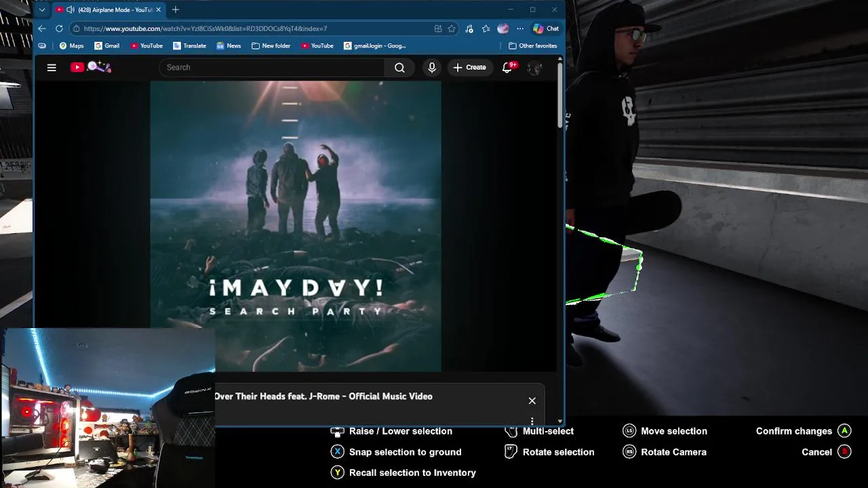Open the Copilot Chat button
868x488 pixels.
[546, 28]
